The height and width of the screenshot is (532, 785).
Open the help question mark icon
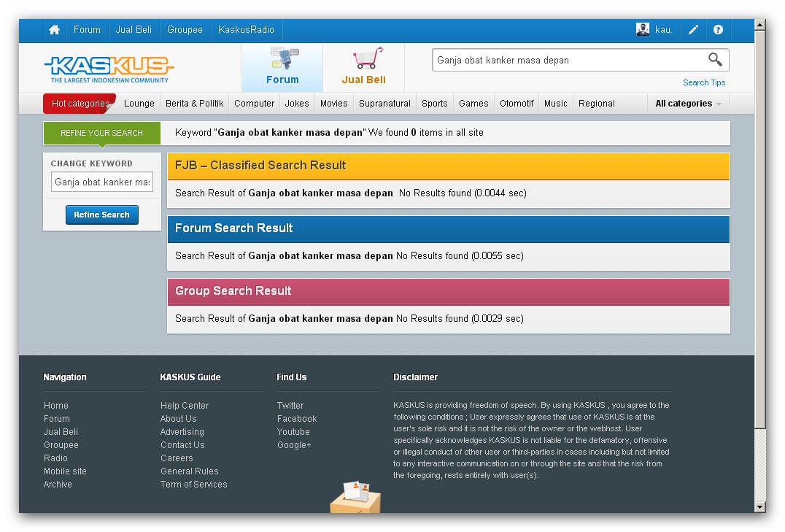tap(718, 30)
